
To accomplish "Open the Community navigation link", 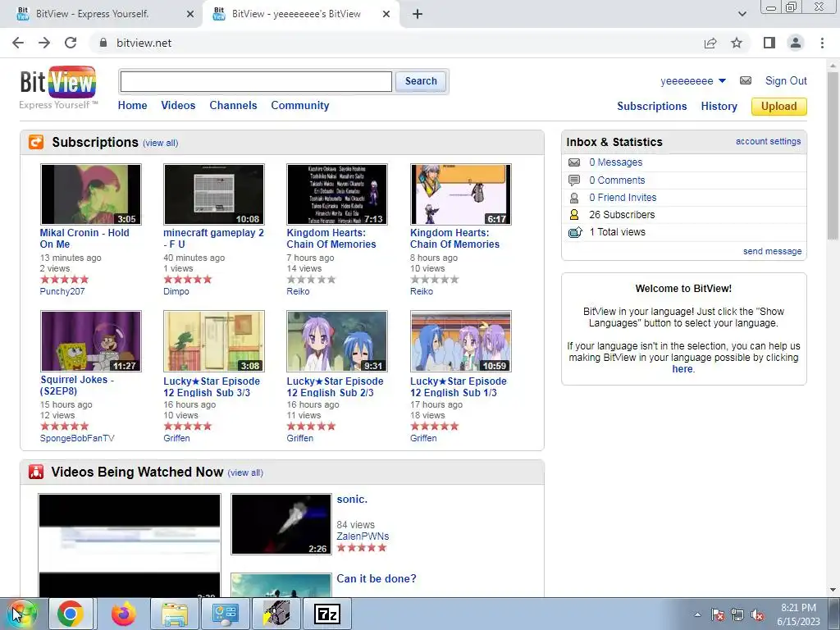I will pos(300,106).
